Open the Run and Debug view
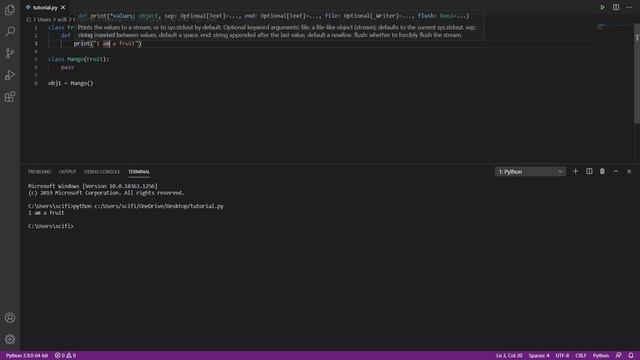The width and height of the screenshot is (640, 360). point(10,75)
